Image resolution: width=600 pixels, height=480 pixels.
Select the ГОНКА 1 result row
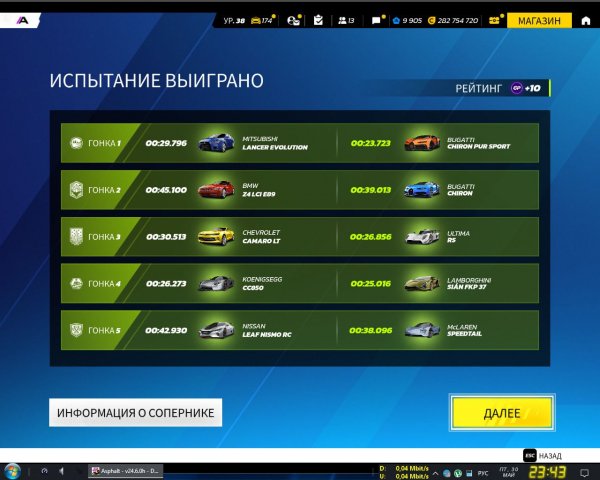click(x=300, y=143)
